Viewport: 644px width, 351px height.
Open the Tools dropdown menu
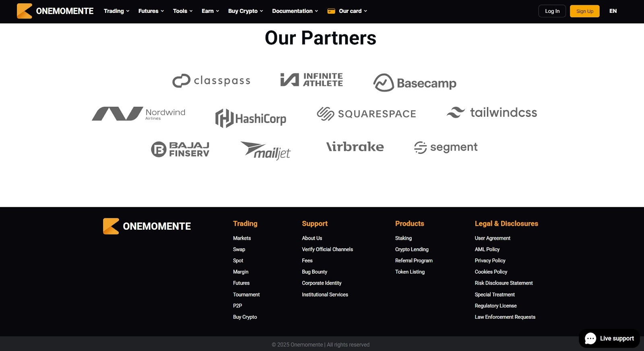pyautogui.click(x=183, y=11)
